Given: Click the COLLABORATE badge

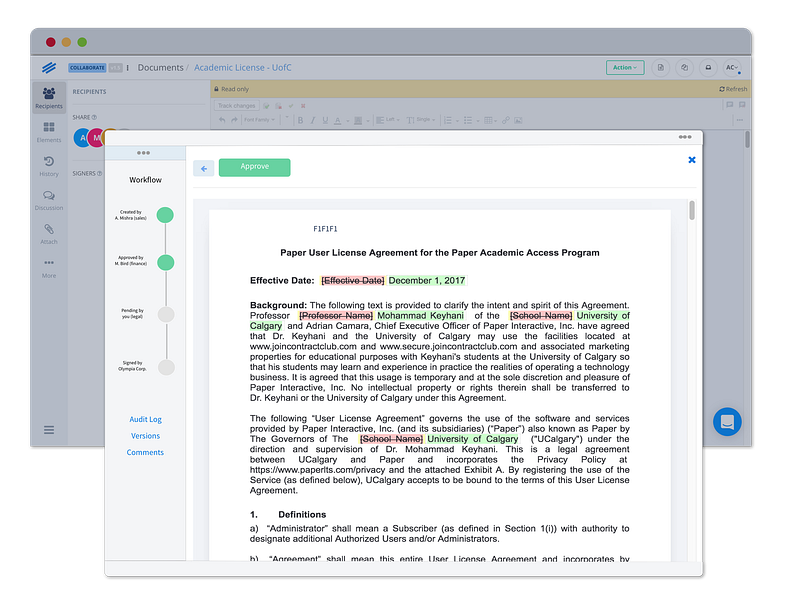Looking at the screenshot, I should point(87,68).
